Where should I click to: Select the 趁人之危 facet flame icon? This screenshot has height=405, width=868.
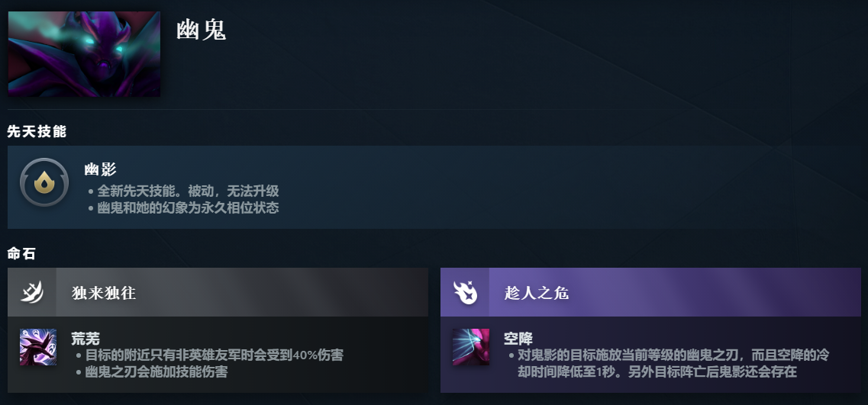pyautogui.click(x=465, y=292)
